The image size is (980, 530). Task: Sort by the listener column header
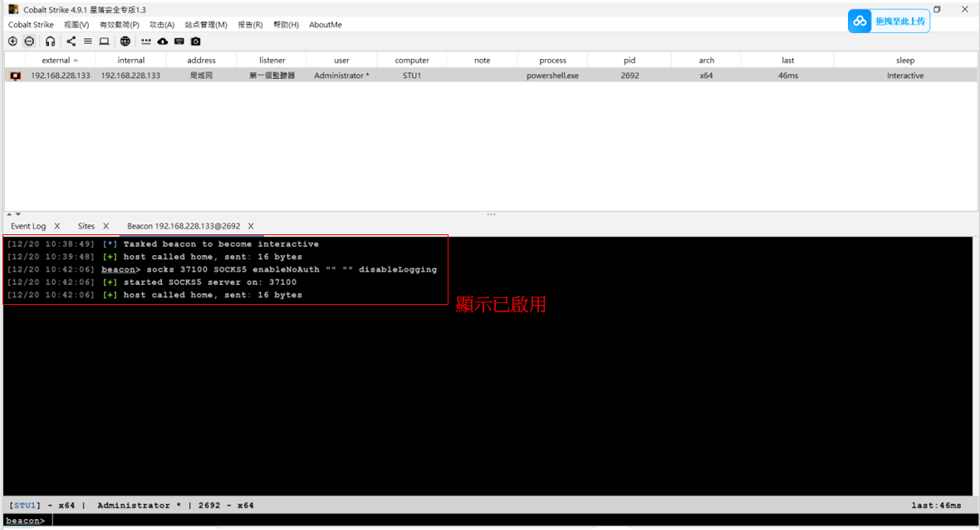pos(272,60)
